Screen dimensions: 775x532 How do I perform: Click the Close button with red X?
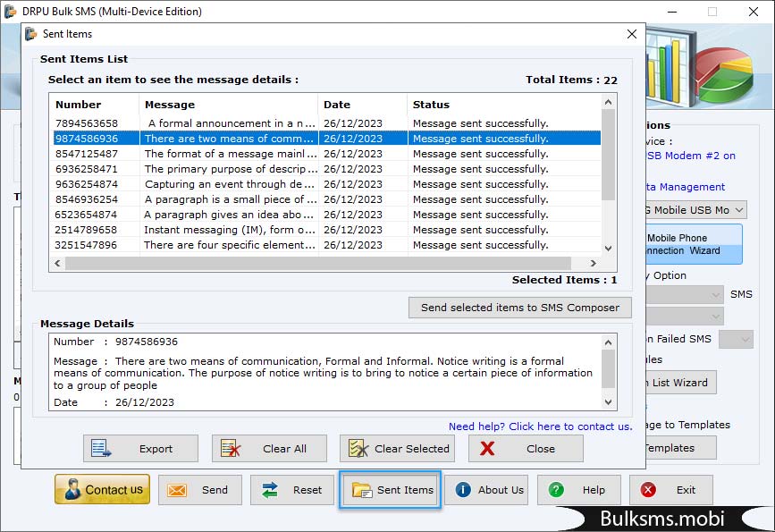(x=526, y=449)
